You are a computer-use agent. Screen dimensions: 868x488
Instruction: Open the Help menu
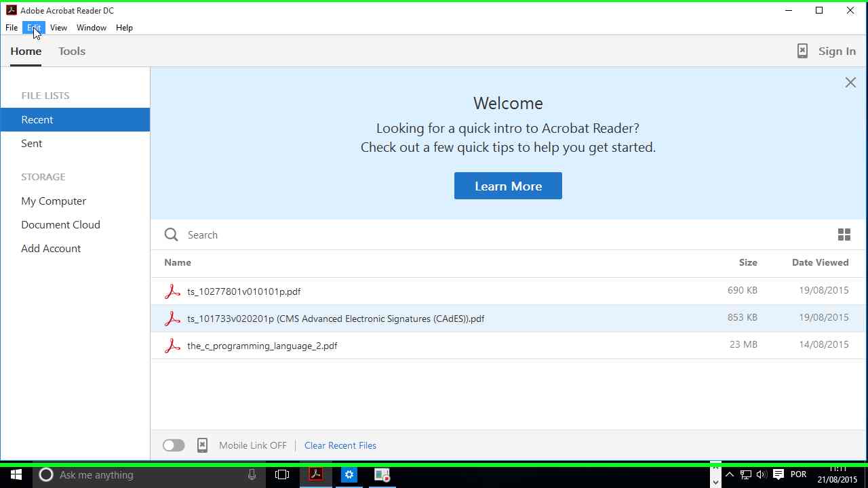pyautogui.click(x=124, y=28)
